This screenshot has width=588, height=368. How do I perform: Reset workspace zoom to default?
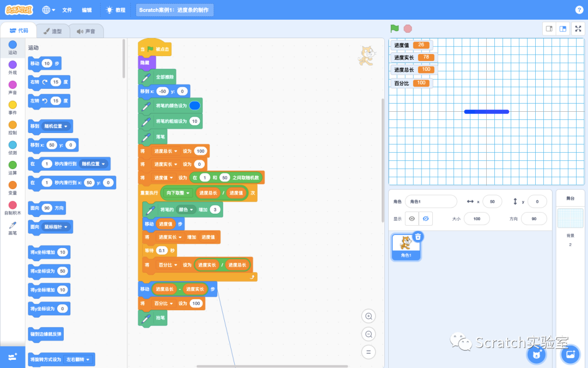(x=369, y=352)
